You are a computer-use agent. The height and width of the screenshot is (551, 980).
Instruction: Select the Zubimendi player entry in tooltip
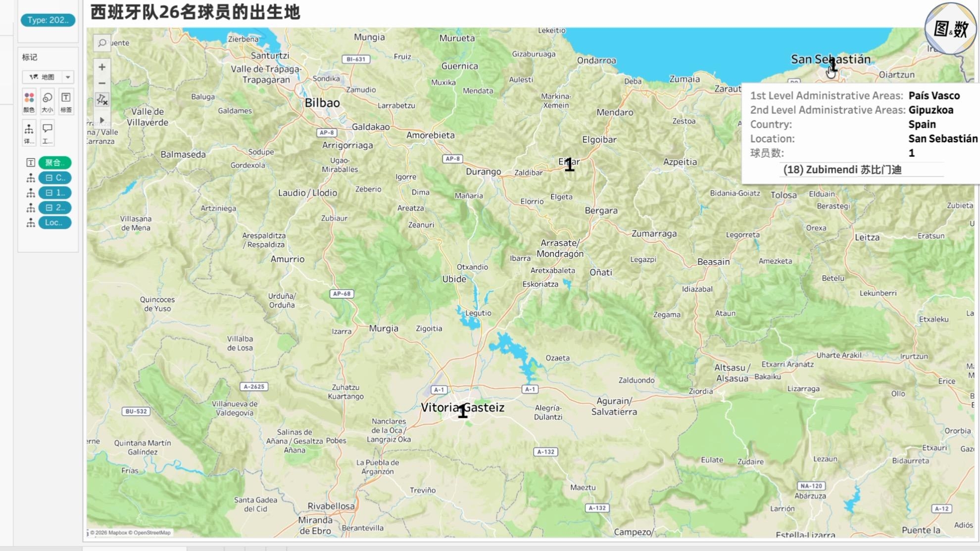tap(842, 170)
